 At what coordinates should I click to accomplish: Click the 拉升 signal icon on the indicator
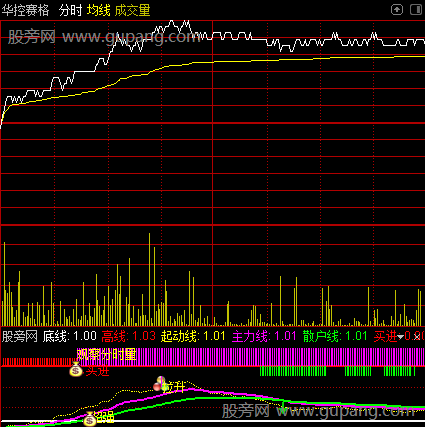click(x=160, y=384)
